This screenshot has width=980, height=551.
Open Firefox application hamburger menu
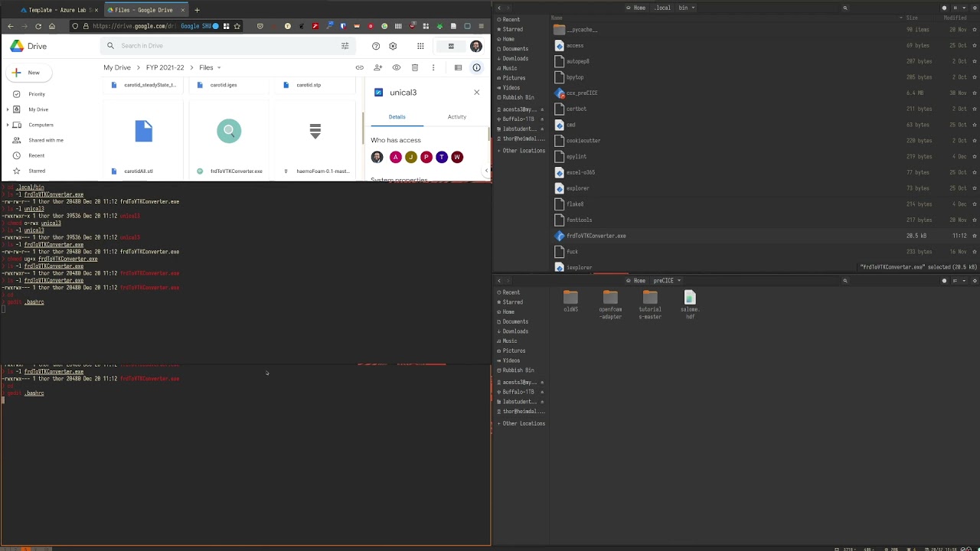[481, 26]
